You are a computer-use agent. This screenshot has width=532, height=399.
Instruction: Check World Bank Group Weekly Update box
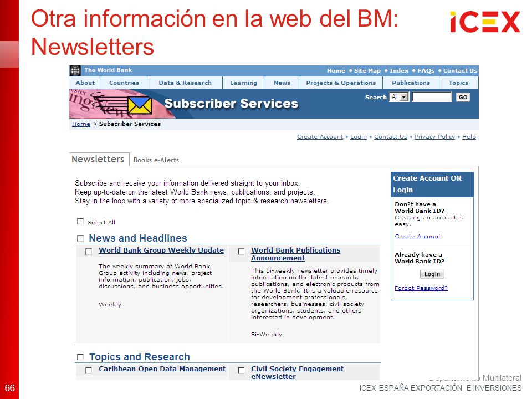[x=89, y=252]
